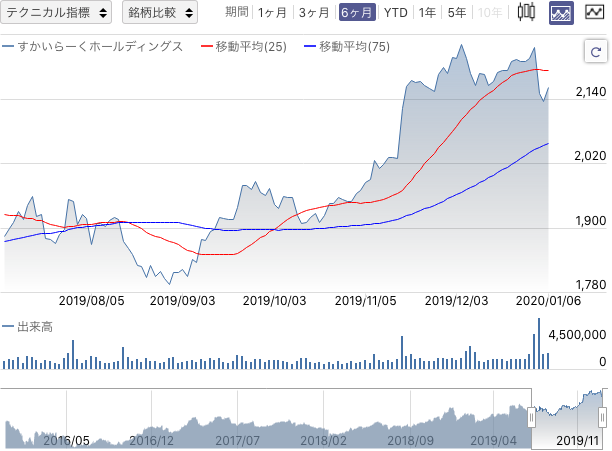Grab the right range slider handle
Viewport: 612px width, 451px height.
click(603, 417)
